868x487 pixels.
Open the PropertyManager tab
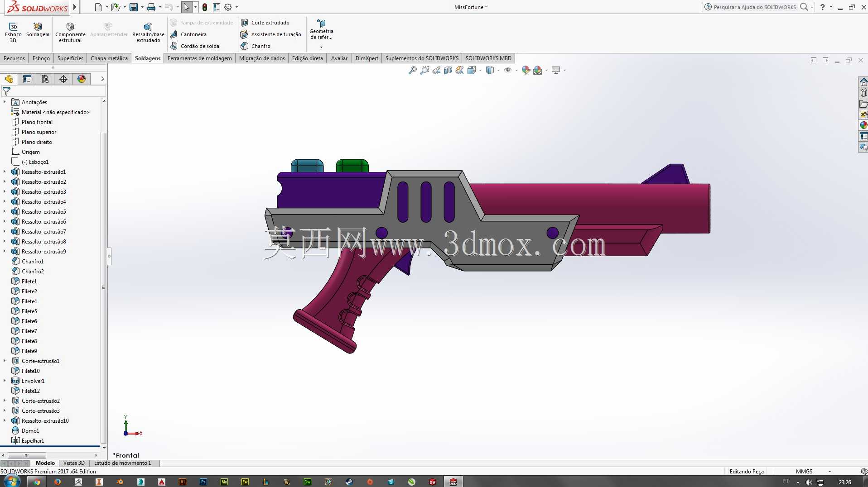point(27,79)
